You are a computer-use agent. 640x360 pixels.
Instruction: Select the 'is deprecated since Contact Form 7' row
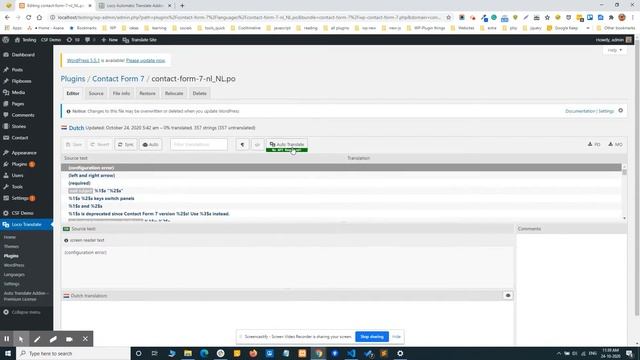[x=341, y=214]
